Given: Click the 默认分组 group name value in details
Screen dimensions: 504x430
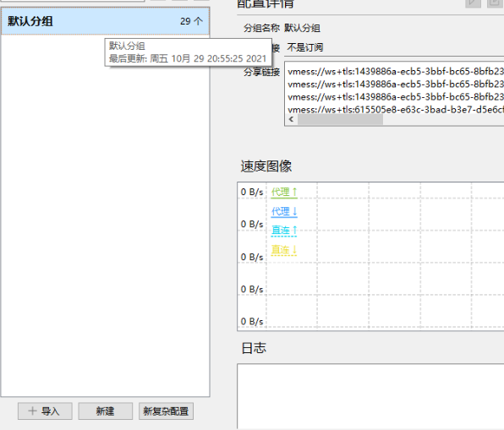Looking at the screenshot, I should point(302,28).
